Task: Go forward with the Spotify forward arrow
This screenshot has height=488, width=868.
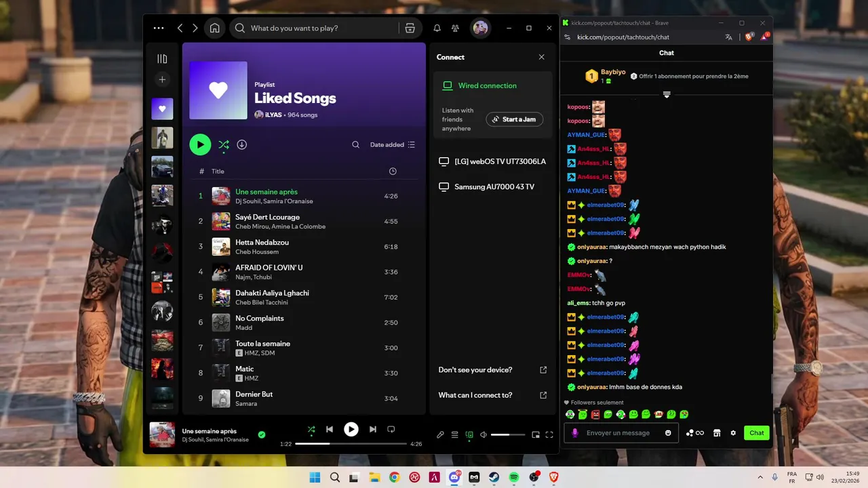Action: (195, 28)
